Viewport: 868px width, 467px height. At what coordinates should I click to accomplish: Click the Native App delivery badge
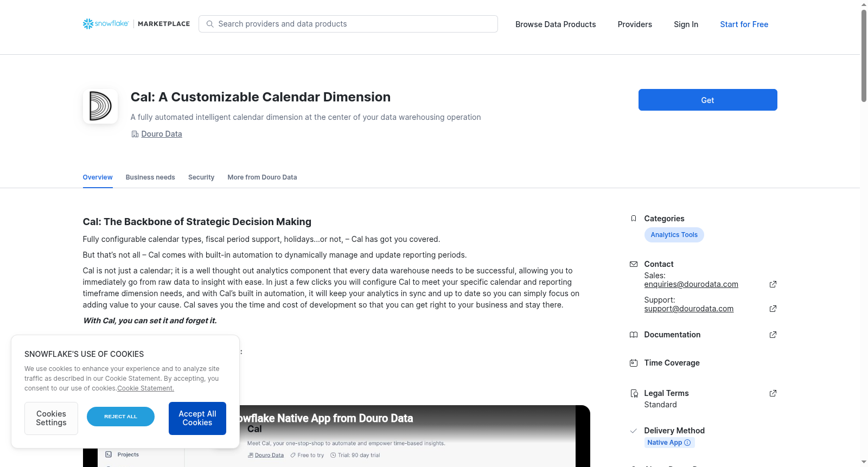pyautogui.click(x=669, y=443)
